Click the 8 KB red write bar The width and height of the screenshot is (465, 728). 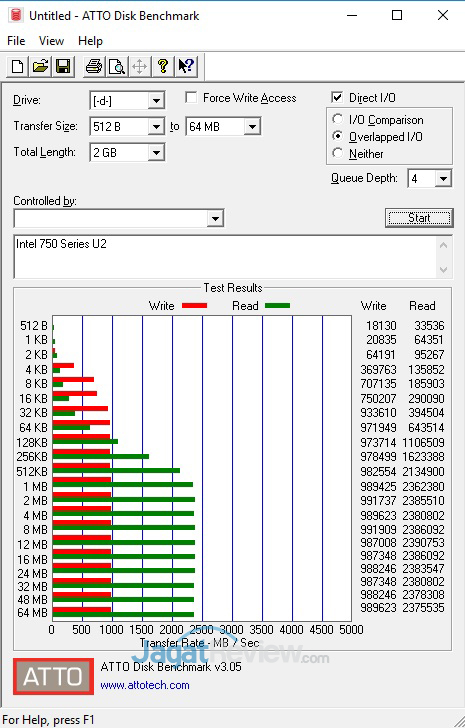(x=73, y=379)
